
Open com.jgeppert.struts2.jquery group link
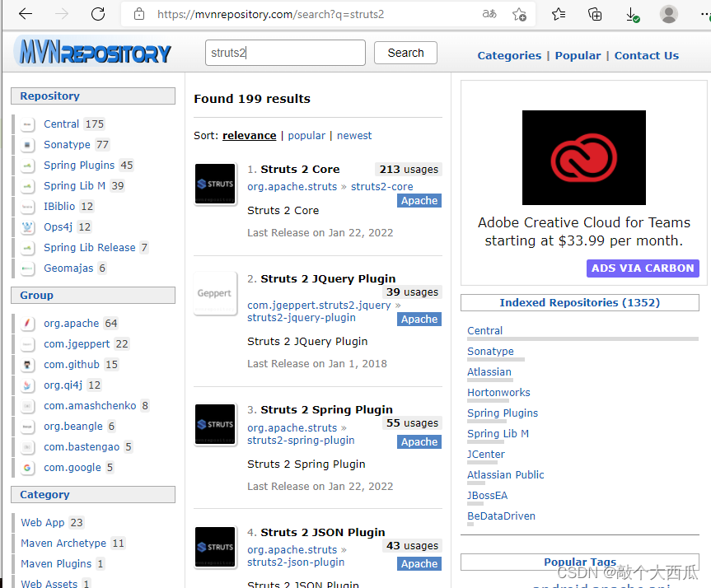tap(319, 305)
